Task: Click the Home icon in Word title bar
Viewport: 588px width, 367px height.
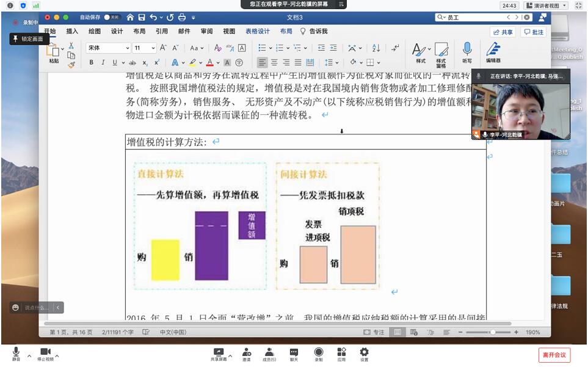Action: pyautogui.click(x=130, y=17)
